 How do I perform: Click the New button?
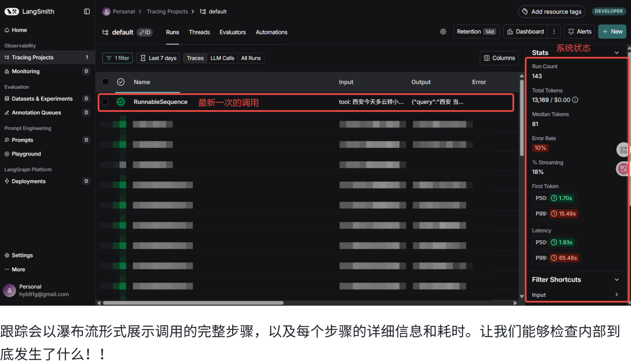pyautogui.click(x=612, y=32)
